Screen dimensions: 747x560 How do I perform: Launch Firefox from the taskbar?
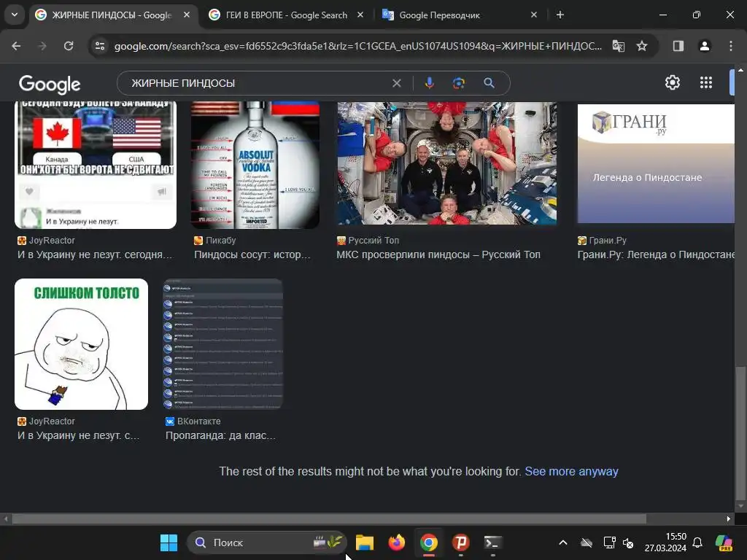pos(396,542)
